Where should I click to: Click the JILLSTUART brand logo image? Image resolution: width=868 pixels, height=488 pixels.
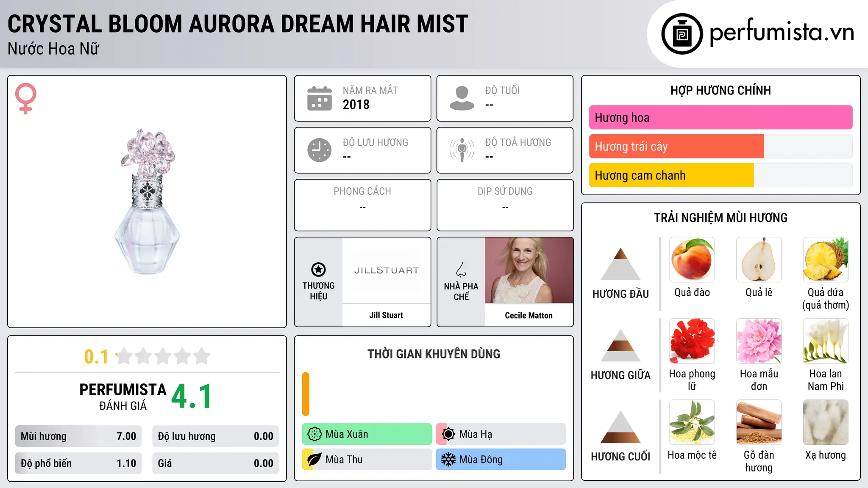pyautogui.click(x=387, y=270)
